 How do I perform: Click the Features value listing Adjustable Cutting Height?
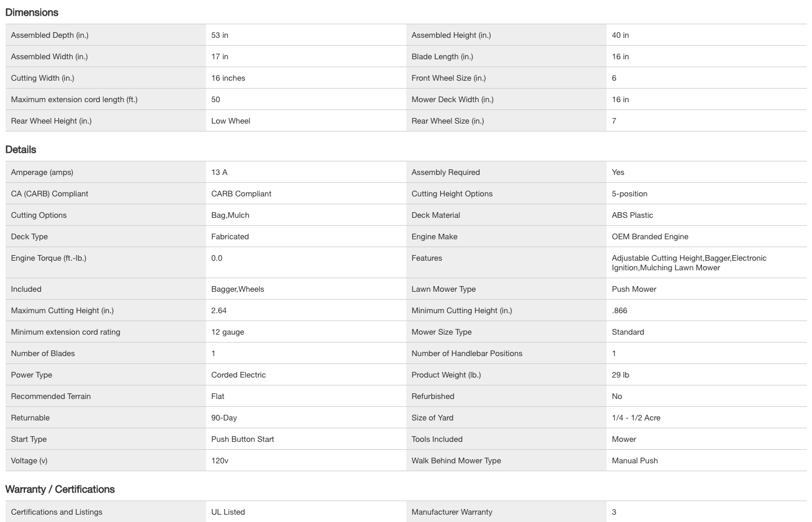688,262
